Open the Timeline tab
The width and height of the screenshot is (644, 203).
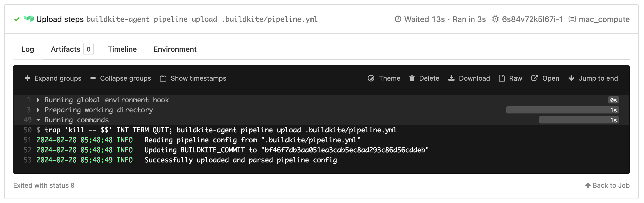122,49
